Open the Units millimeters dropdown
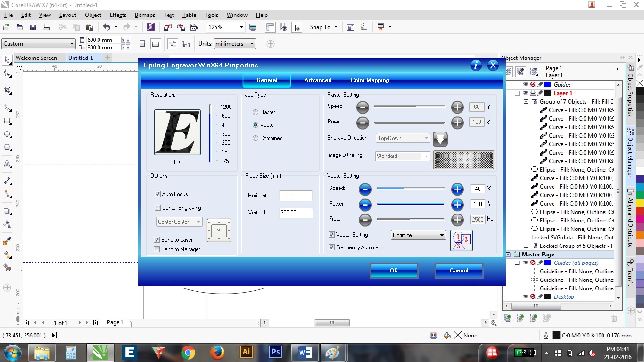 pos(234,44)
